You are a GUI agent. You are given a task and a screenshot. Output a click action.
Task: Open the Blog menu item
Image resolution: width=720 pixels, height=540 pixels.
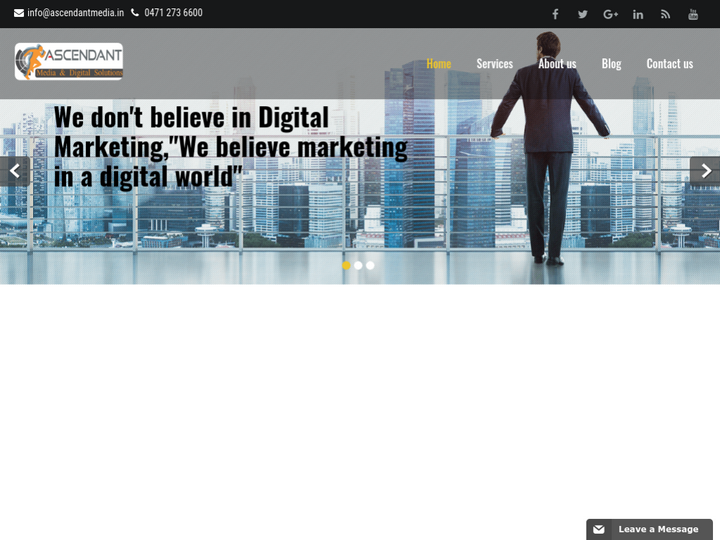pyautogui.click(x=611, y=63)
